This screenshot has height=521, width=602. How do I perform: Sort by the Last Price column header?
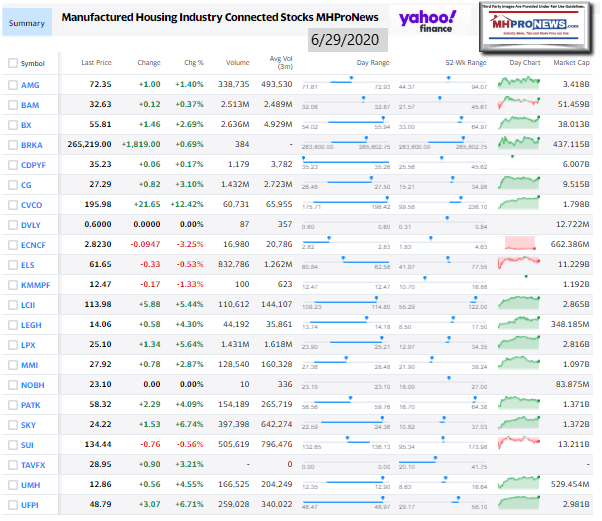pyautogui.click(x=95, y=62)
